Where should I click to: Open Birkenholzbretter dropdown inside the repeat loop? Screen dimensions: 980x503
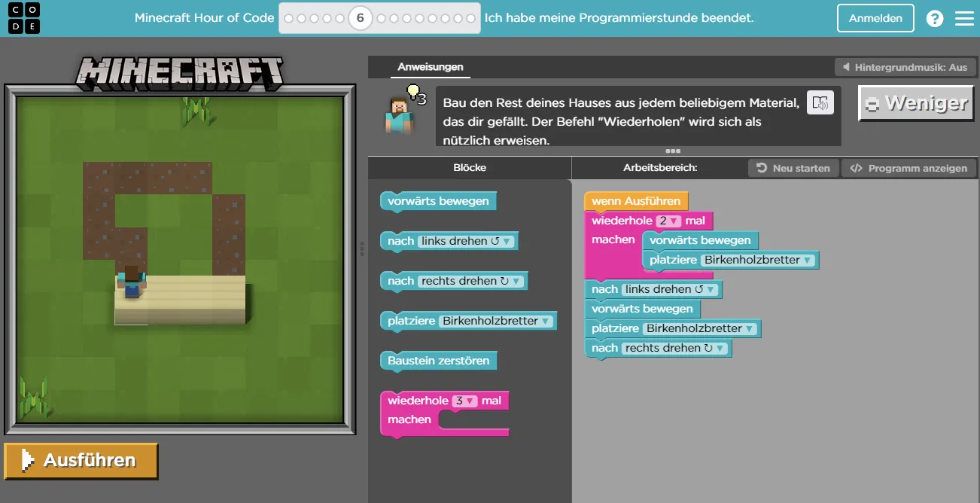pyautogui.click(x=757, y=261)
